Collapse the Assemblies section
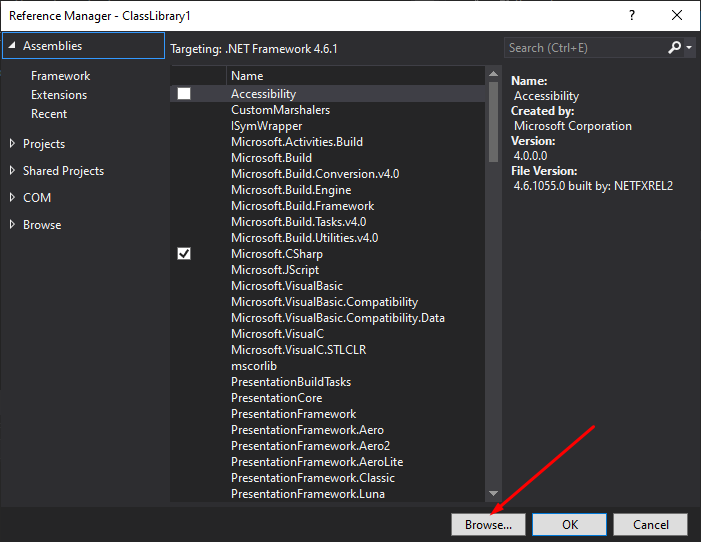This screenshot has height=542, width=701. click(11, 46)
